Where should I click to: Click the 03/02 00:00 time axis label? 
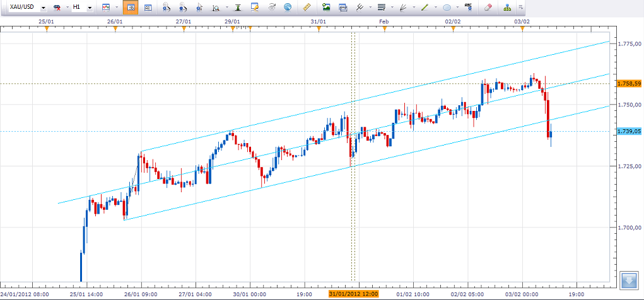522,294
